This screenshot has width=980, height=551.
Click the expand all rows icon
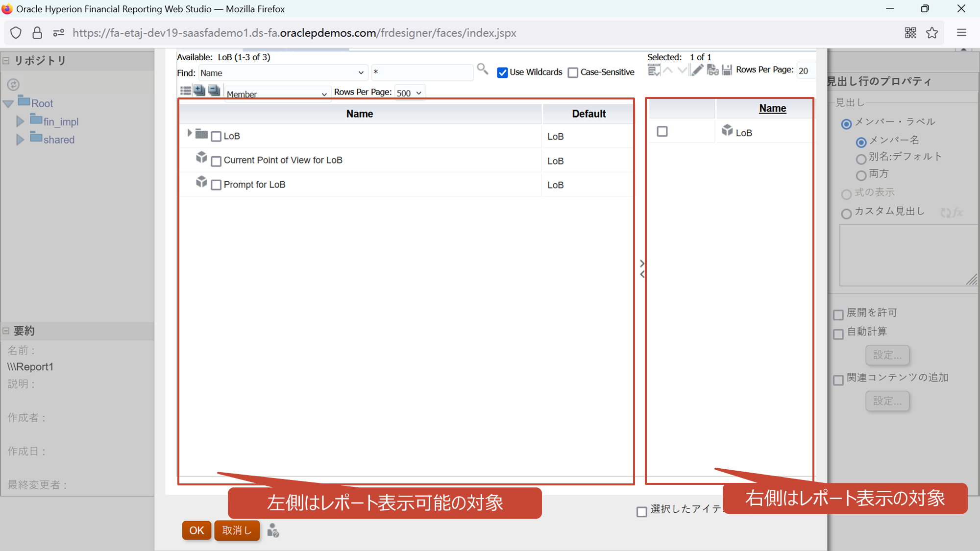click(x=199, y=90)
